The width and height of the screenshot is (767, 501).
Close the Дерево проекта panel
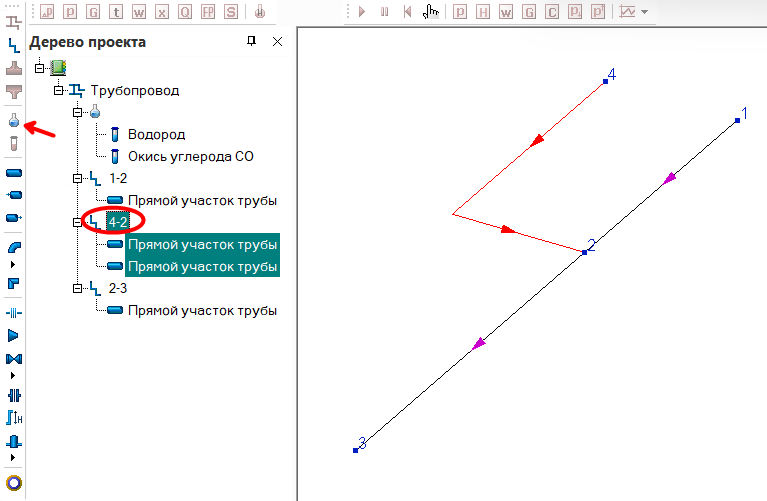point(277,41)
